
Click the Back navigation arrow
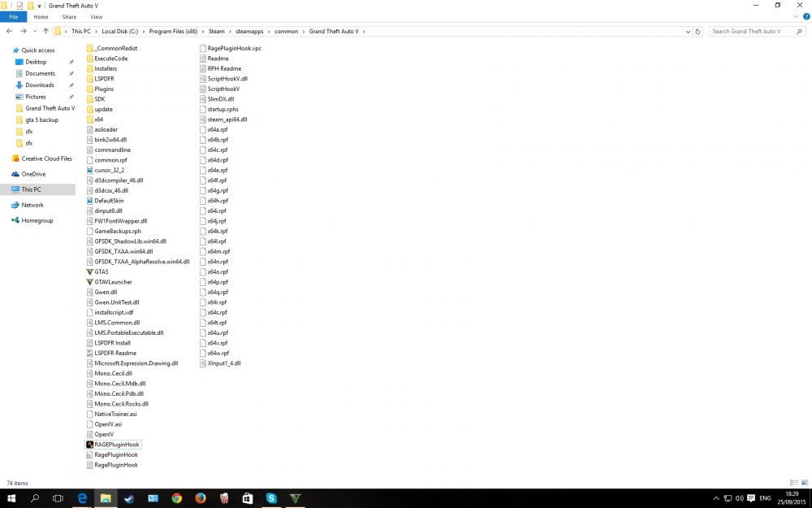click(9, 32)
